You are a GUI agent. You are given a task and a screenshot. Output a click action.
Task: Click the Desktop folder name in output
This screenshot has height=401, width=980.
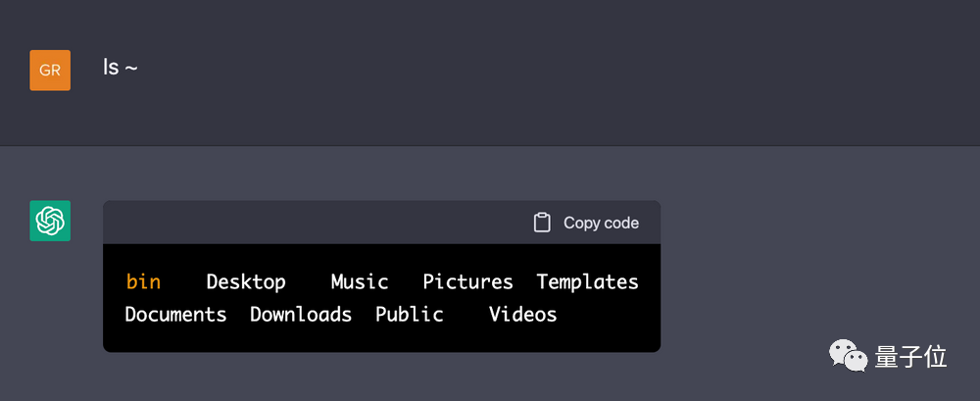coord(246,282)
